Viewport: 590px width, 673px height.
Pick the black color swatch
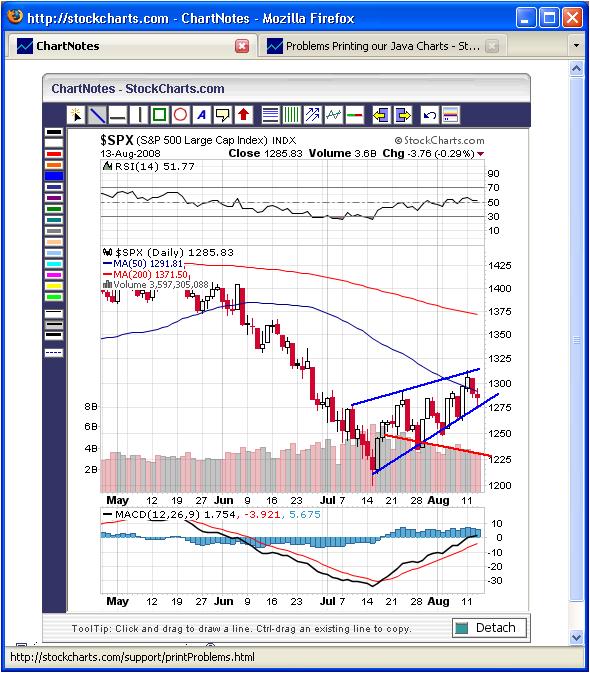[54, 132]
